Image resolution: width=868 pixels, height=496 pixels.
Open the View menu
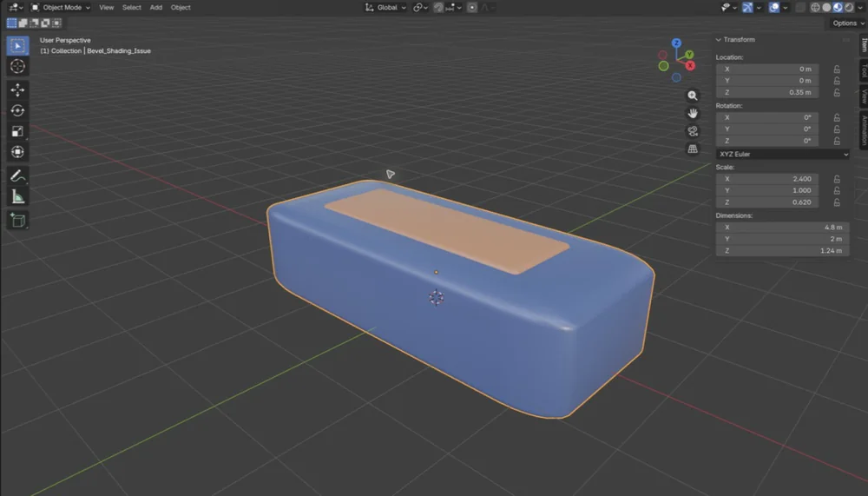coord(106,7)
